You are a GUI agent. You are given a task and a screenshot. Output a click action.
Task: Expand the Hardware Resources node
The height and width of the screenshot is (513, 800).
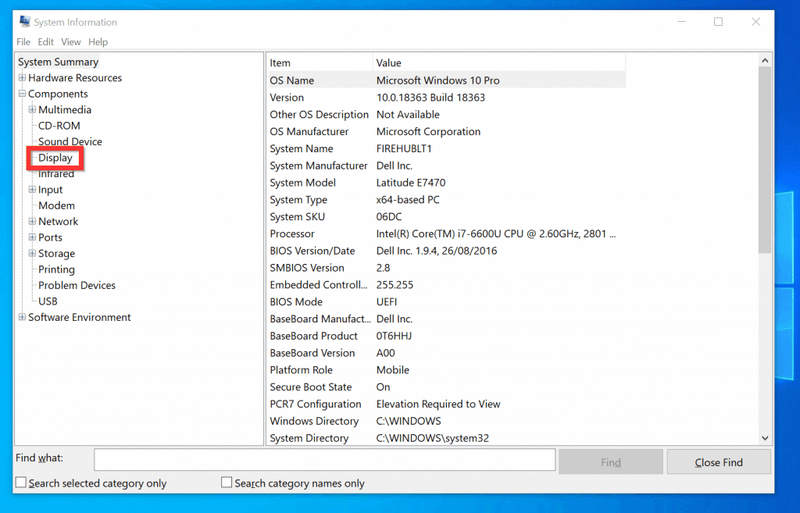[x=22, y=78]
